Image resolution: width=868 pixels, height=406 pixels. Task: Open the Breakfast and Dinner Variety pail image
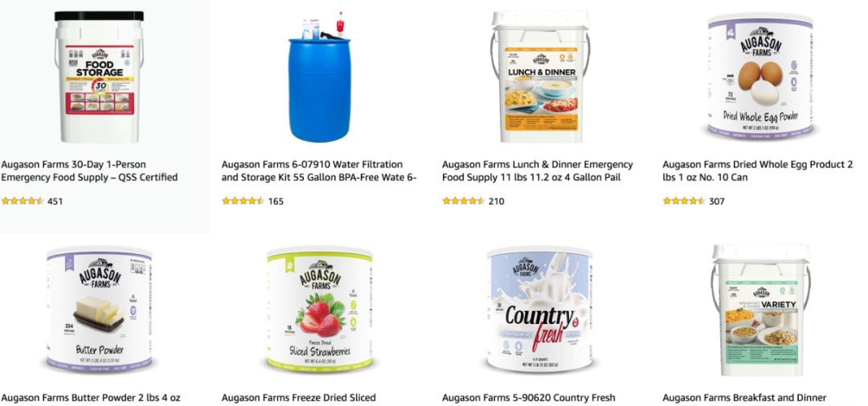tap(760, 310)
